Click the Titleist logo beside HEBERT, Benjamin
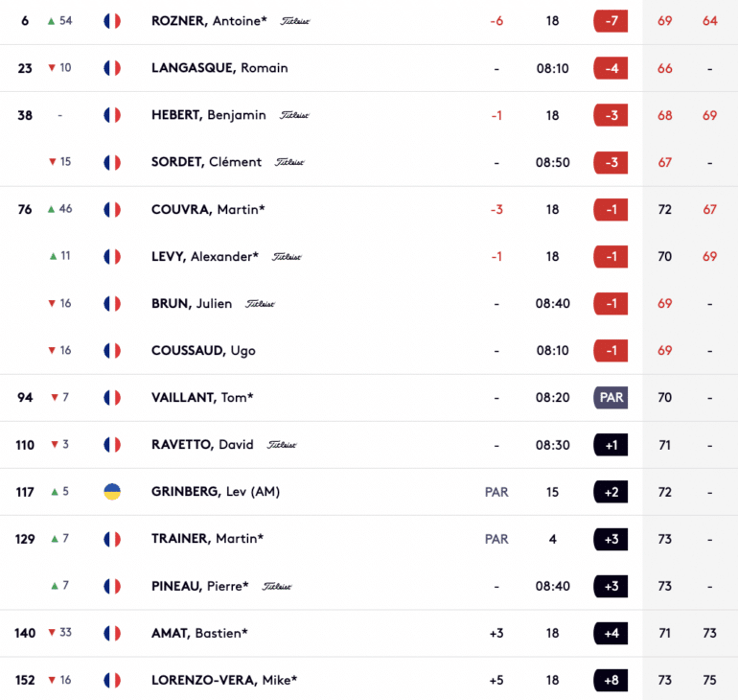This screenshot has width=738, height=700. tap(294, 115)
